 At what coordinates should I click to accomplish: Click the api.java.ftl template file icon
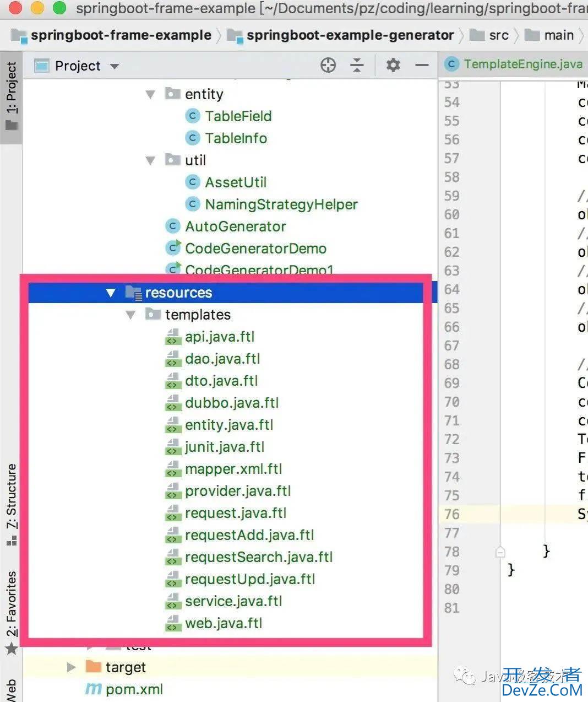tap(173, 337)
